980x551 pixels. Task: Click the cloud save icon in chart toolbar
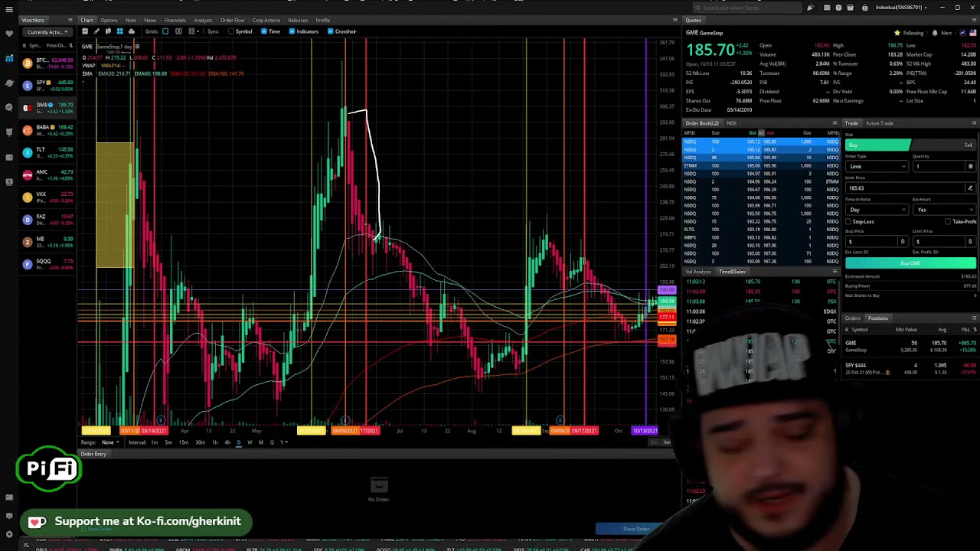pos(132,31)
